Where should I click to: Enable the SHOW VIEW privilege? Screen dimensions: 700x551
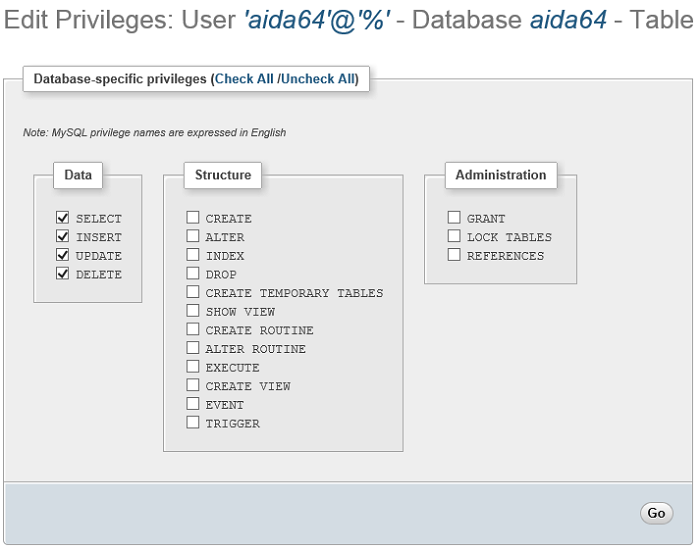coord(193,311)
